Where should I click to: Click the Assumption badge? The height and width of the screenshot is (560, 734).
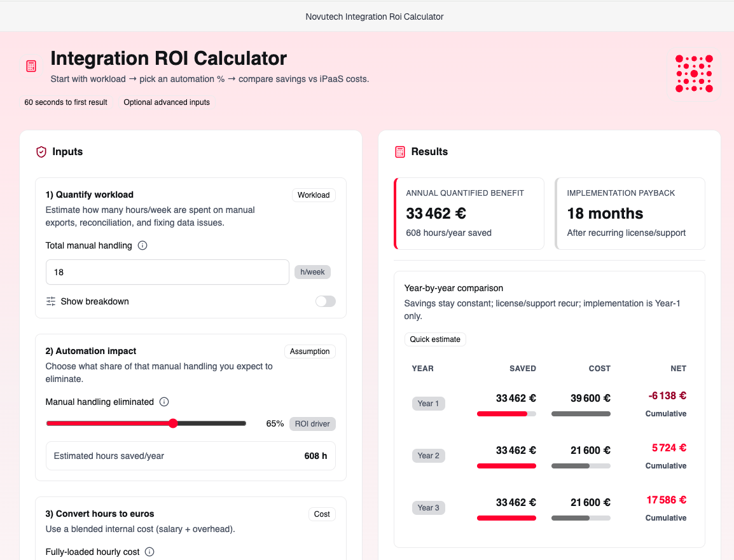310,352
